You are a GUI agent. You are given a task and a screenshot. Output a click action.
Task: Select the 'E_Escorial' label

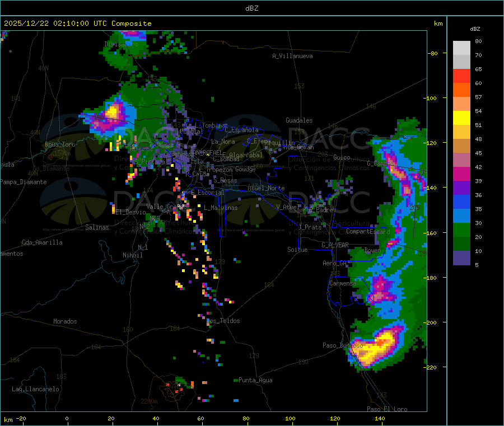tap(208, 193)
